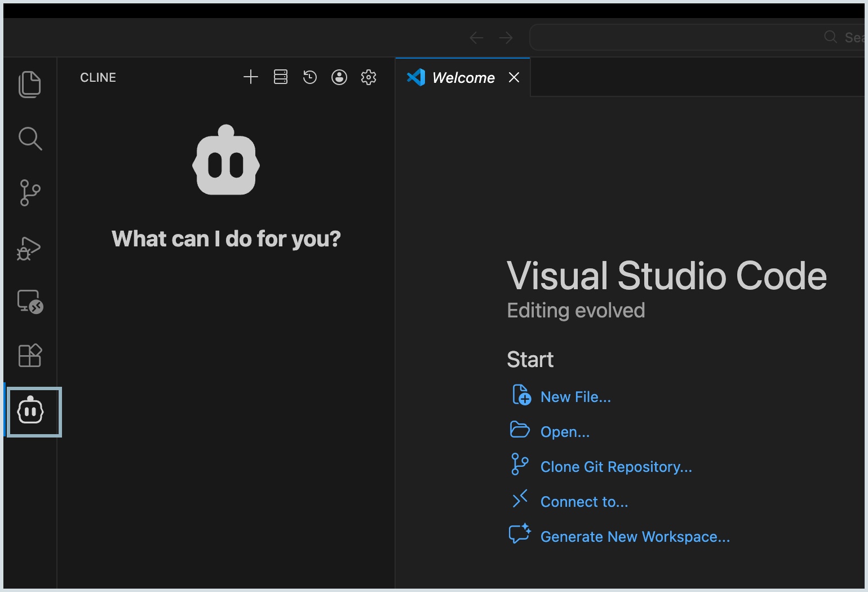Viewport: 868px width, 592px height.
Task: Click Generate New Workspace... link
Action: [635, 537]
